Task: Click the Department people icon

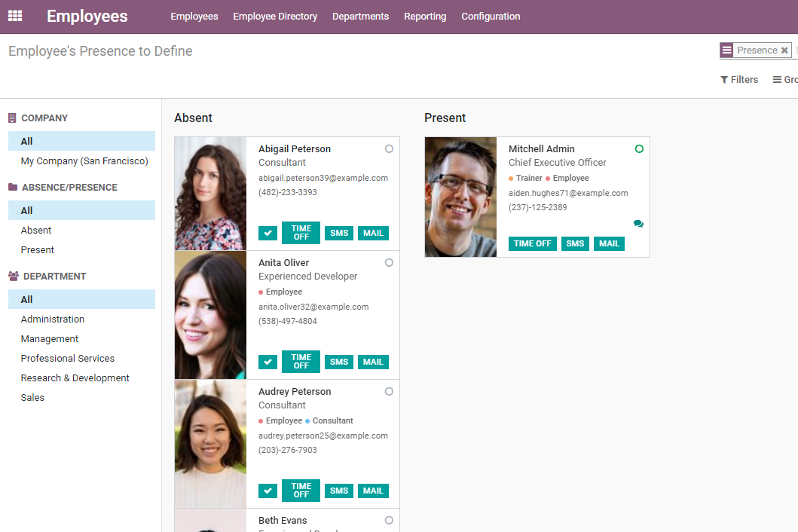Action: [14, 276]
